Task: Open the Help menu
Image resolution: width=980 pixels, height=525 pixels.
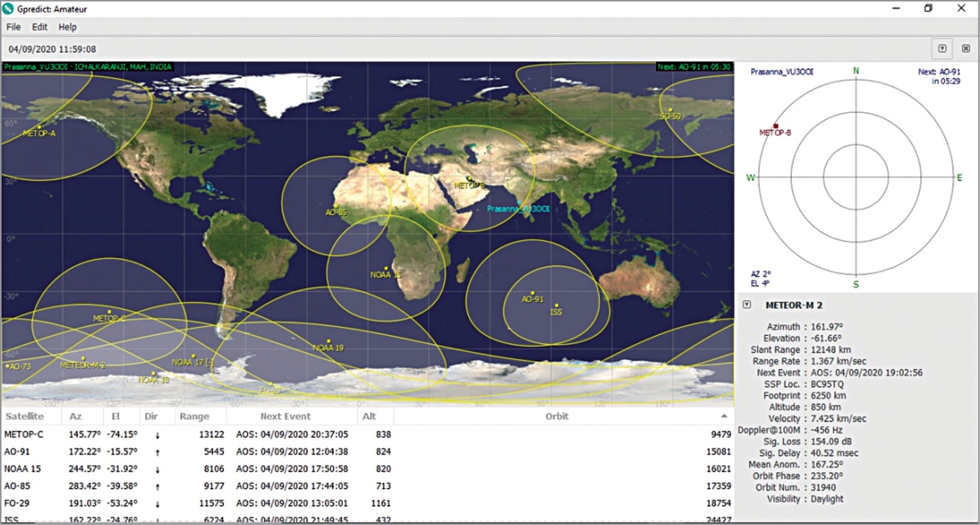Action: 67,27
